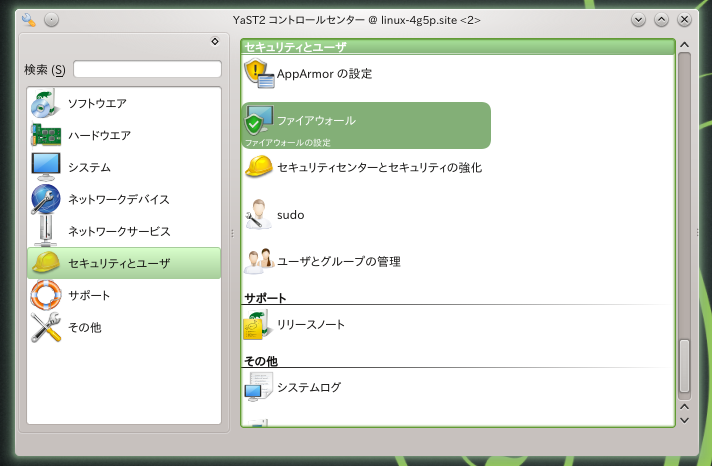The height and width of the screenshot is (466, 712).
Task: Open the リリースノート icon
Action: tap(258, 324)
